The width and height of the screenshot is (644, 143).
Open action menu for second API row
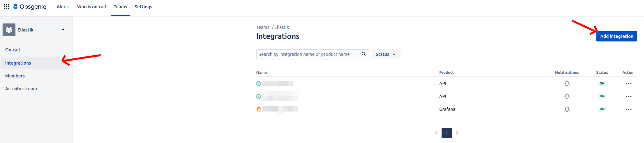click(629, 96)
